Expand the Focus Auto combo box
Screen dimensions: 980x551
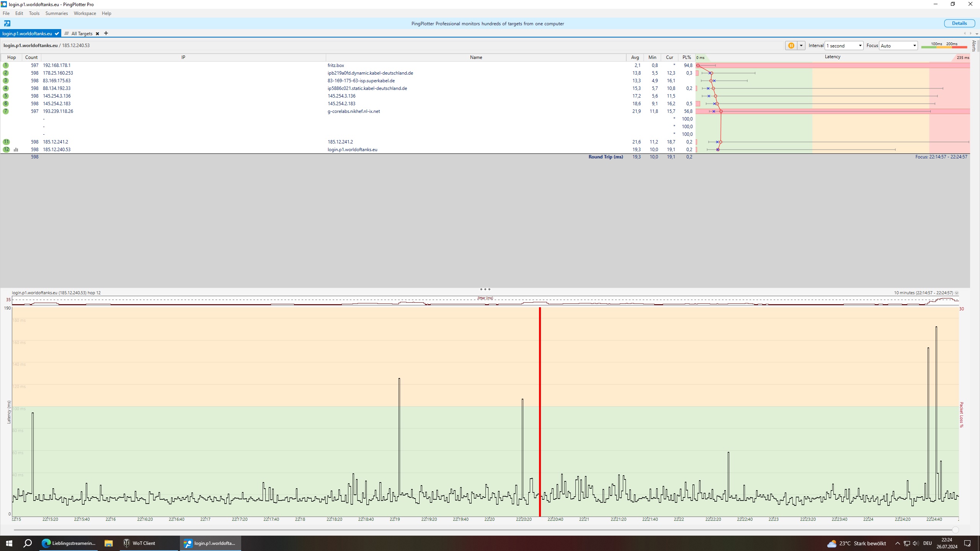[898, 46]
